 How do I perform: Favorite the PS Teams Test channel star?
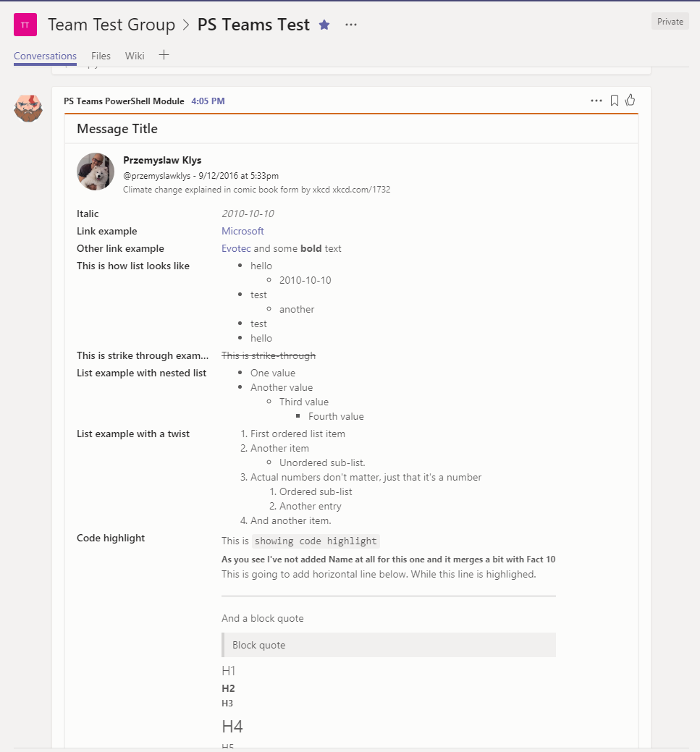click(324, 25)
